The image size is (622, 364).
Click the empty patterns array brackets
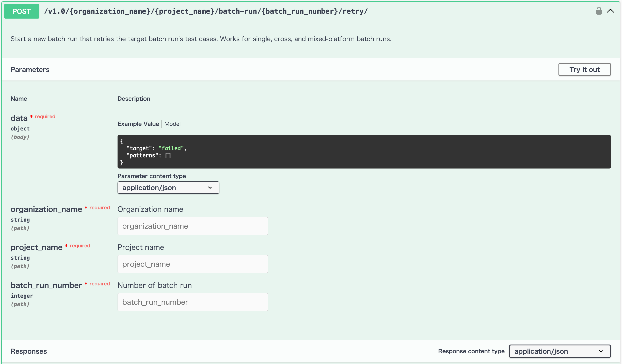[168, 155]
